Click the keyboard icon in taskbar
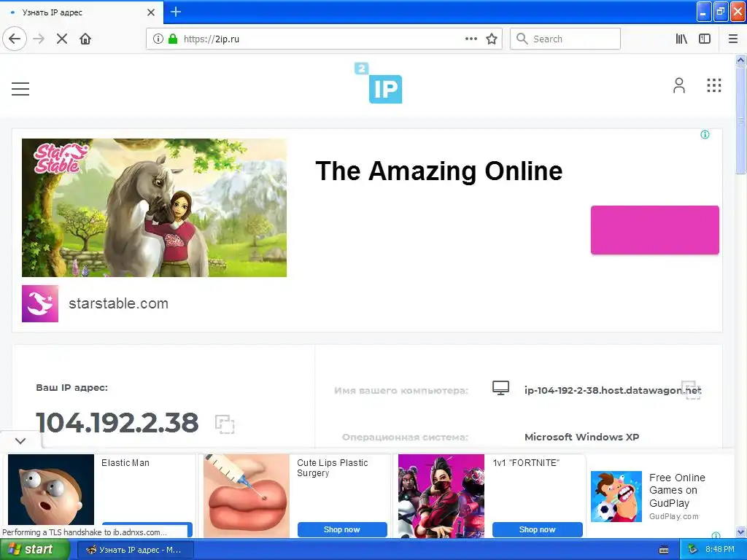Viewport: 747px width, 560px height. [x=664, y=550]
